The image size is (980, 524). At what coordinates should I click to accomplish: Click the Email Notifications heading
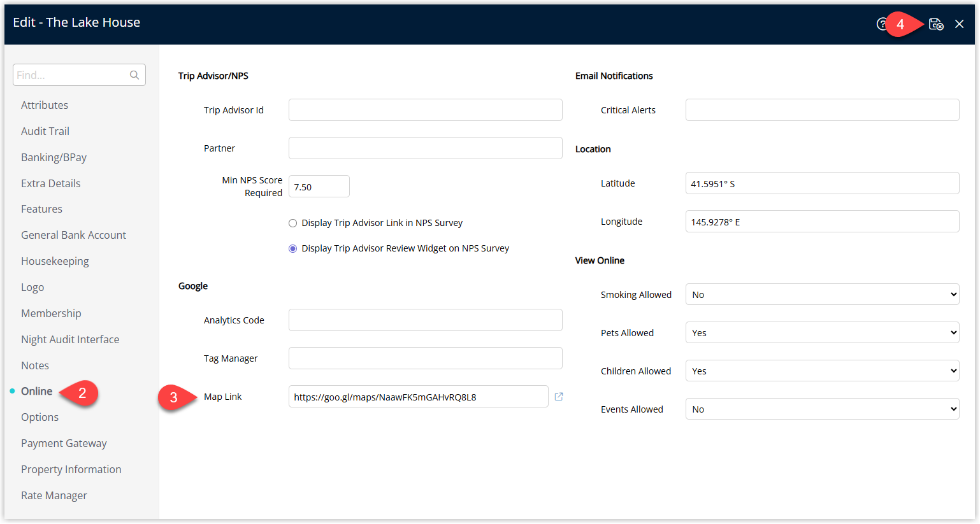[x=614, y=76]
